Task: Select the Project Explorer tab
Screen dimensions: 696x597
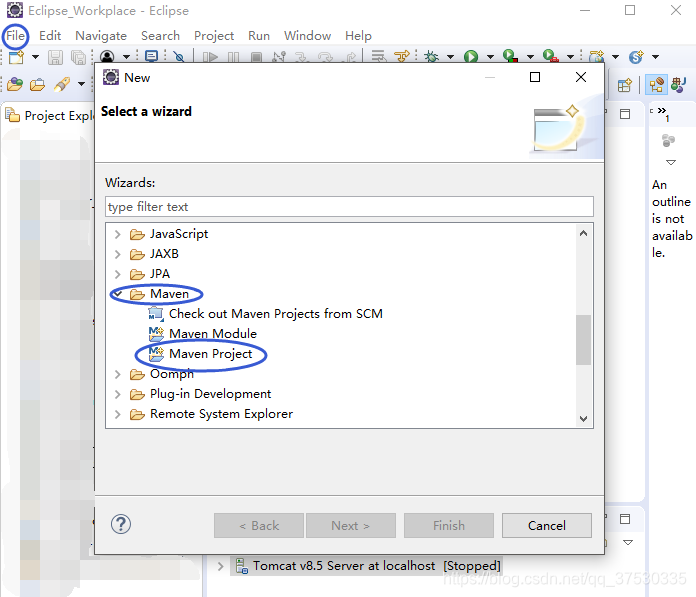Action: pos(50,116)
